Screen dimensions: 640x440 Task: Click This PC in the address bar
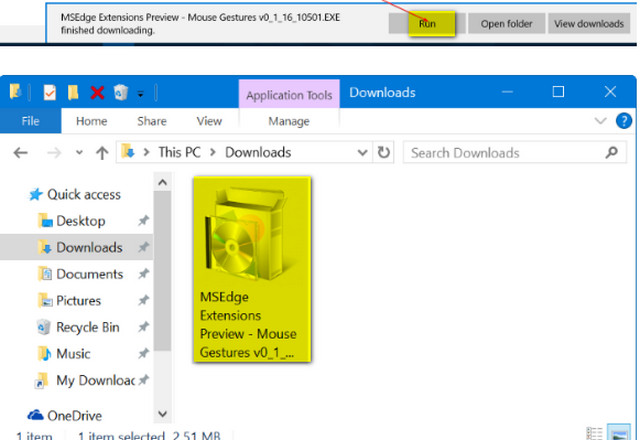(x=179, y=152)
